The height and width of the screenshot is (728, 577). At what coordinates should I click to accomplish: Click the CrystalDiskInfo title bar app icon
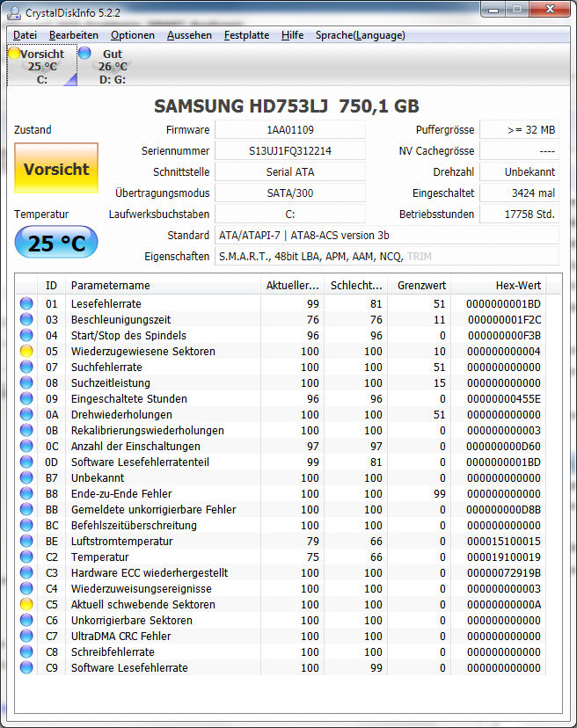pos(14,12)
